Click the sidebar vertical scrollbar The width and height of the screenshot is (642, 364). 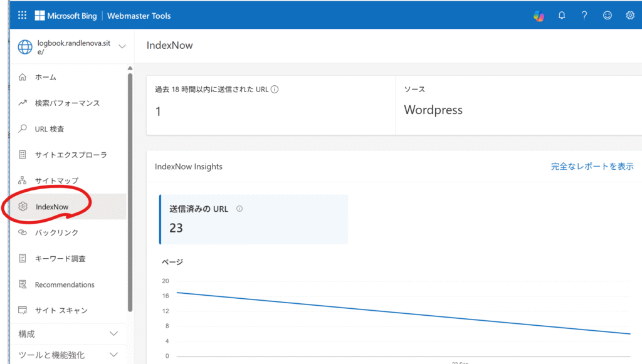130,188
